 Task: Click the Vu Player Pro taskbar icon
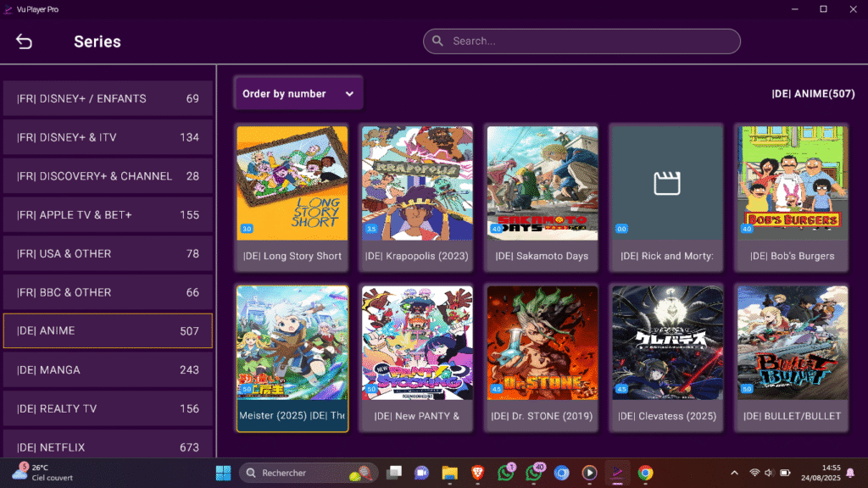tap(617, 473)
